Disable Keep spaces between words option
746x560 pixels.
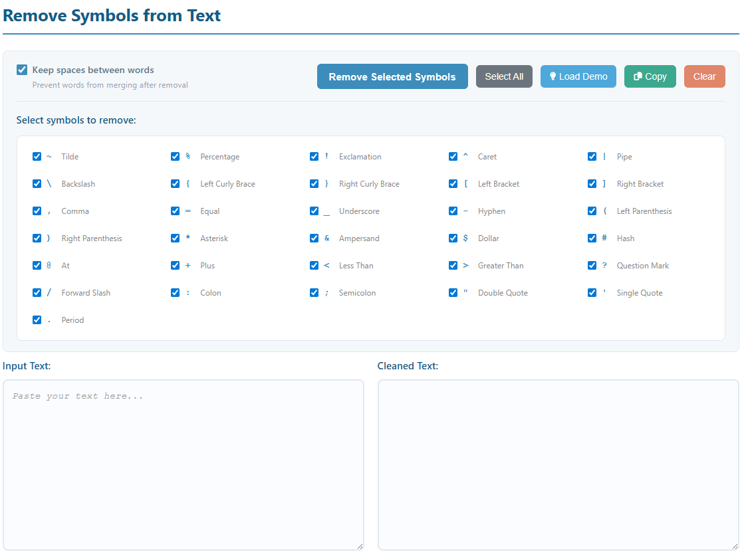pyautogui.click(x=22, y=70)
